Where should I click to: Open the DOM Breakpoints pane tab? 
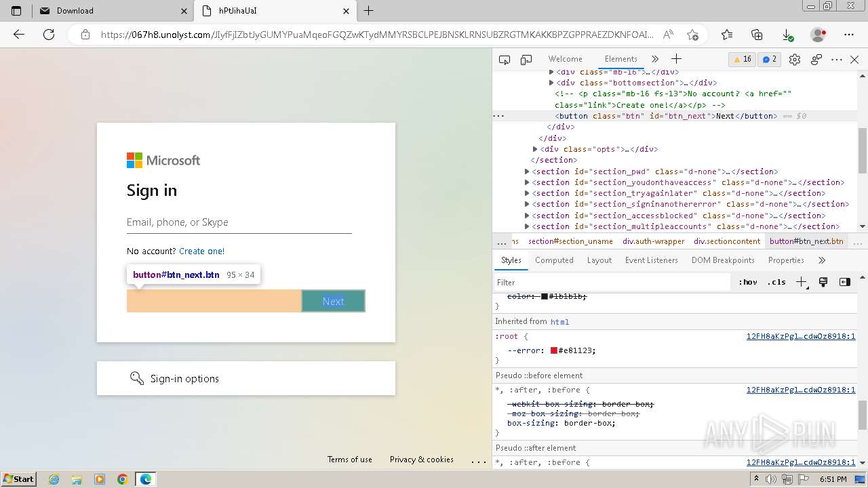pos(723,260)
